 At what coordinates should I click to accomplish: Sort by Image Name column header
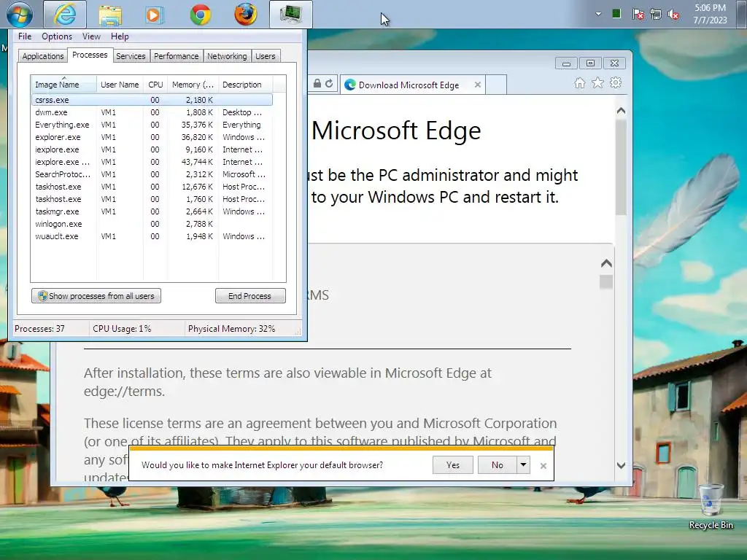pos(64,85)
